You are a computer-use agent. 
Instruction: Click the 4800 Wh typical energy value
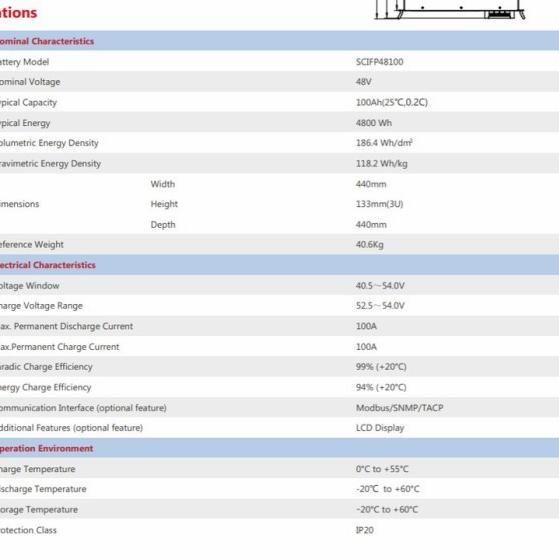point(374,123)
